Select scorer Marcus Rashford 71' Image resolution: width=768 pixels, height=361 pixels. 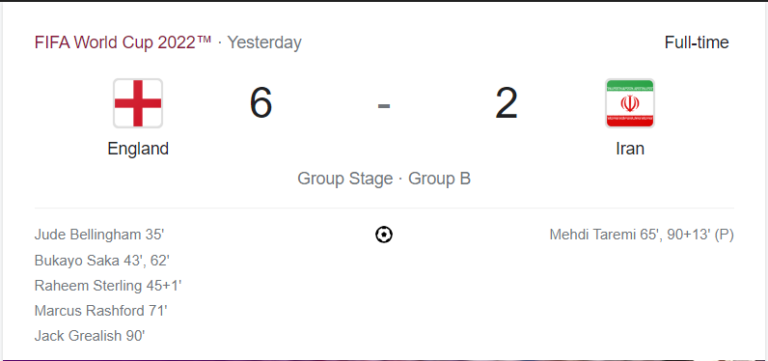(x=101, y=311)
